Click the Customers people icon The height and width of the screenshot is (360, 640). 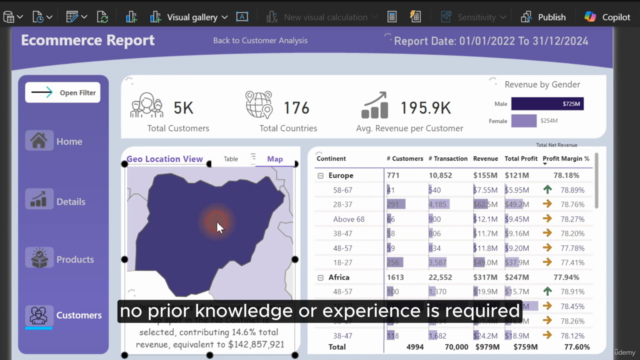[39, 315]
